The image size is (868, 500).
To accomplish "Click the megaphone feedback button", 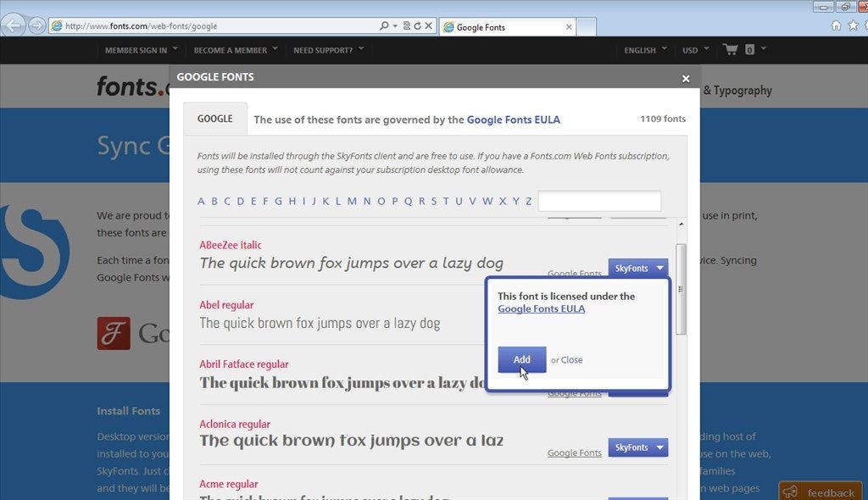I will coord(821,492).
